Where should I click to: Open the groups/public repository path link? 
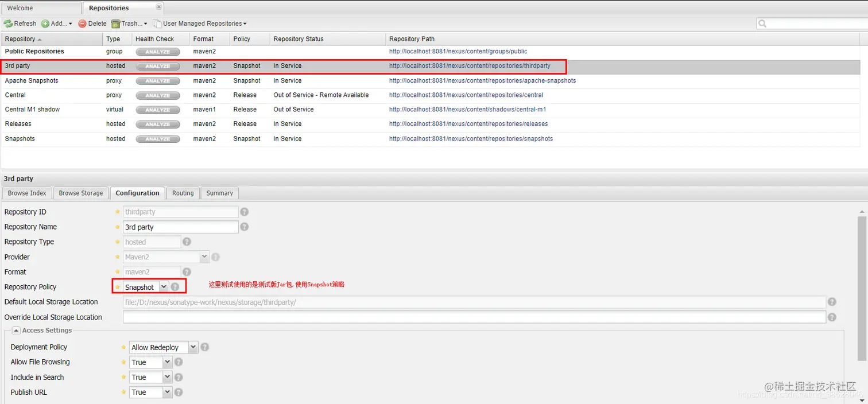point(458,52)
